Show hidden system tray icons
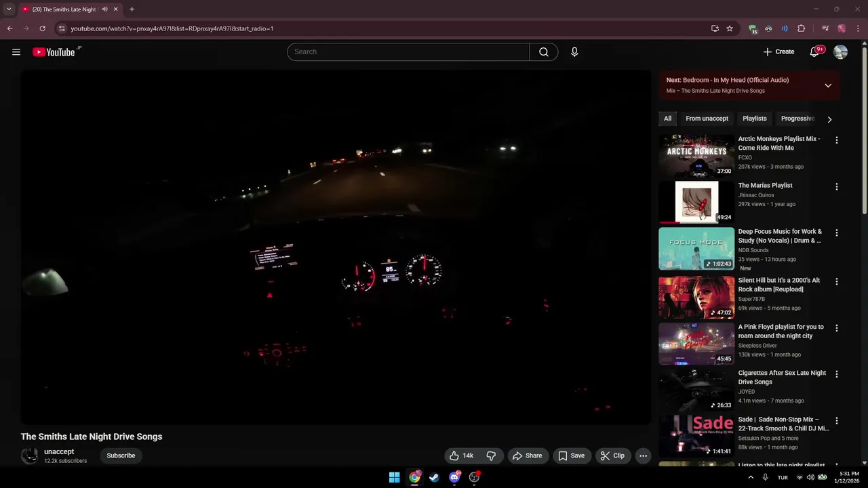Image resolution: width=868 pixels, height=488 pixels. 751,477
